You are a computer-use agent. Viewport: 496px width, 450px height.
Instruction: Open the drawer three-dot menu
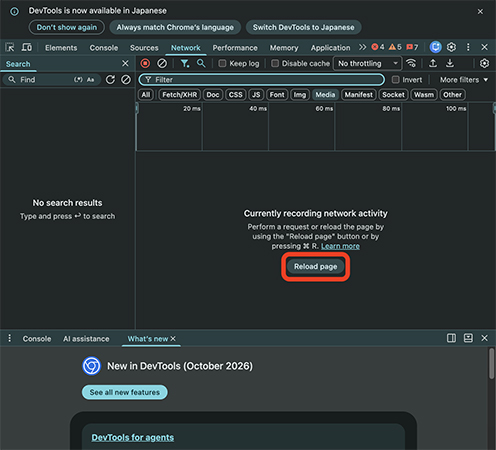[9, 338]
